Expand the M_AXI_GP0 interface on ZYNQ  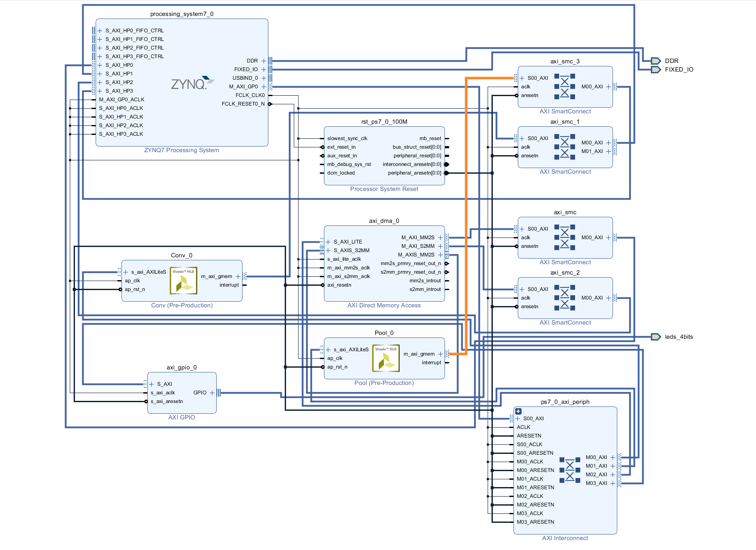click(x=264, y=87)
